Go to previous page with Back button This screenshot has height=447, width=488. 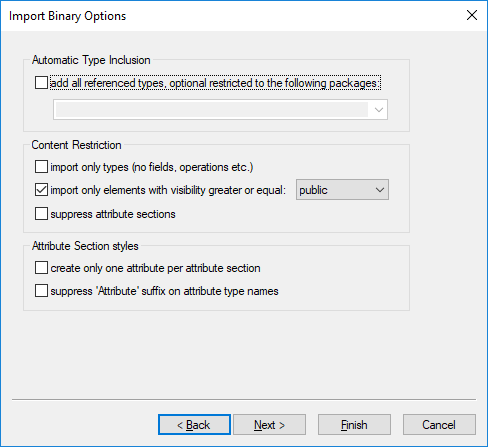pyautogui.click(x=194, y=425)
